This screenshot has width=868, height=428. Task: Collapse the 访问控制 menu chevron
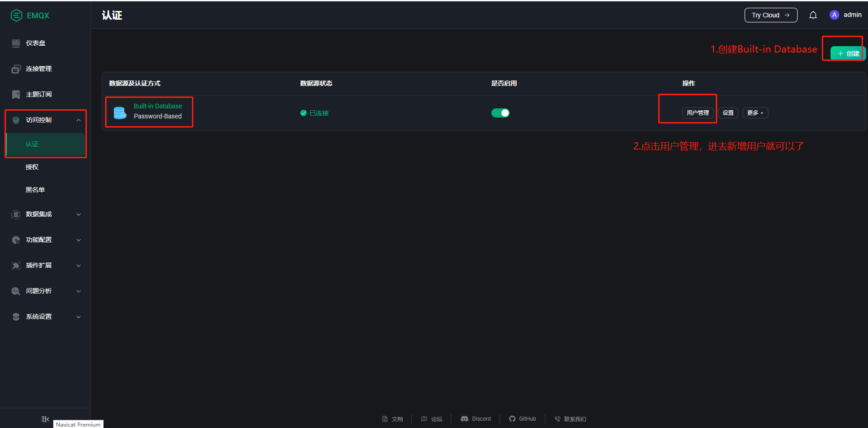click(79, 120)
